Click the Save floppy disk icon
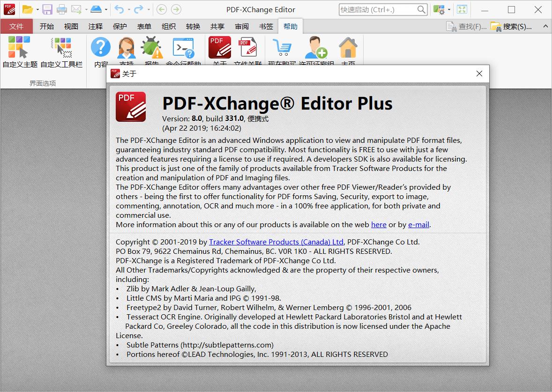The image size is (552, 392). (x=47, y=9)
